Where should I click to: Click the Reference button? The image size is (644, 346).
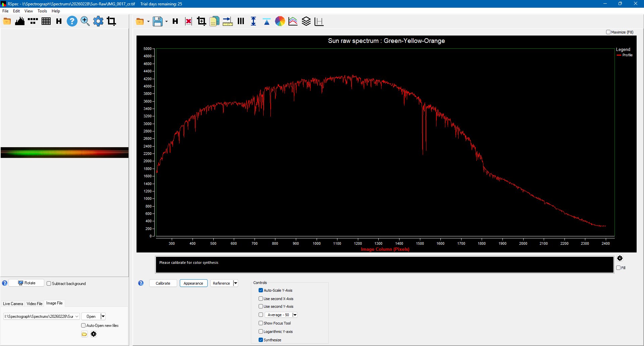coord(222,283)
